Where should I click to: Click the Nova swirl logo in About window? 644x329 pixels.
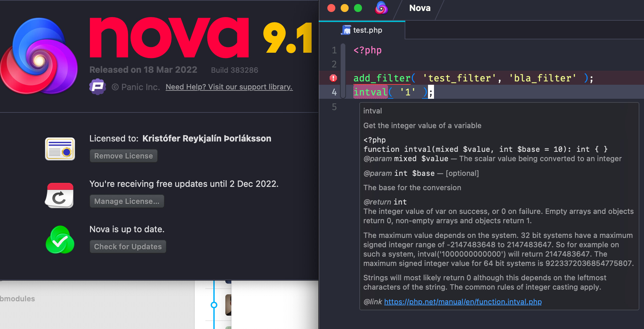click(x=39, y=56)
